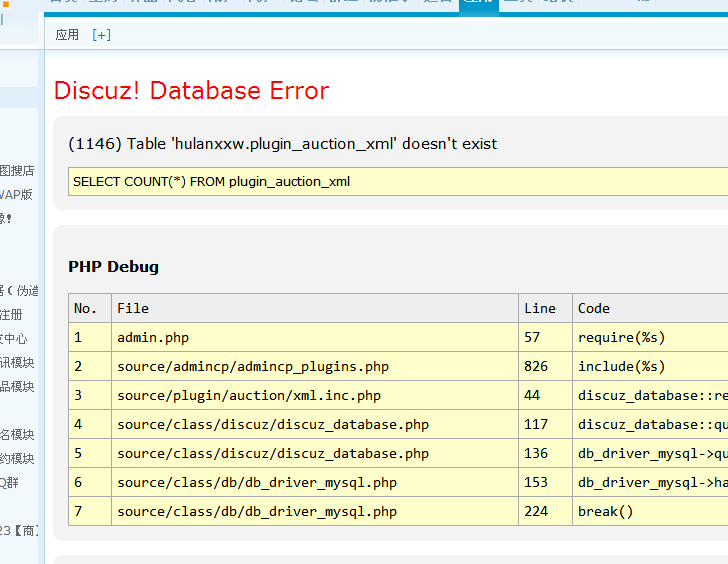Click row number 6 cell
The height and width of the screenshot is (564, 728).
[90, 482]
